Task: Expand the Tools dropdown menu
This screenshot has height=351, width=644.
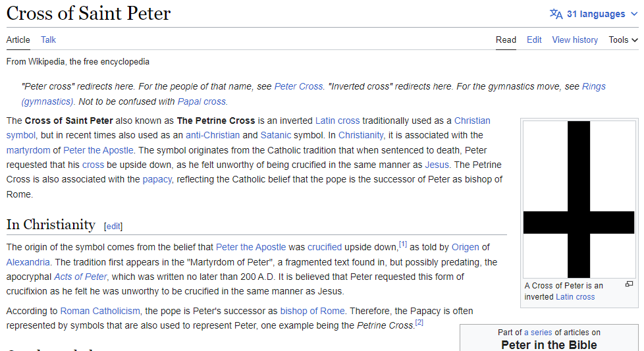Action: point(623,40)
